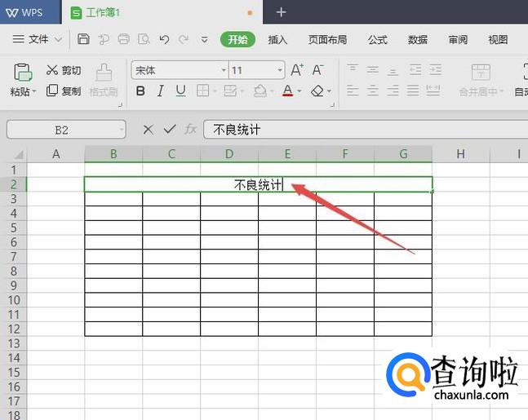Viewport: 528px width, 420px height.
Task: Redo the last action
Action: click(x=184, y=40)
